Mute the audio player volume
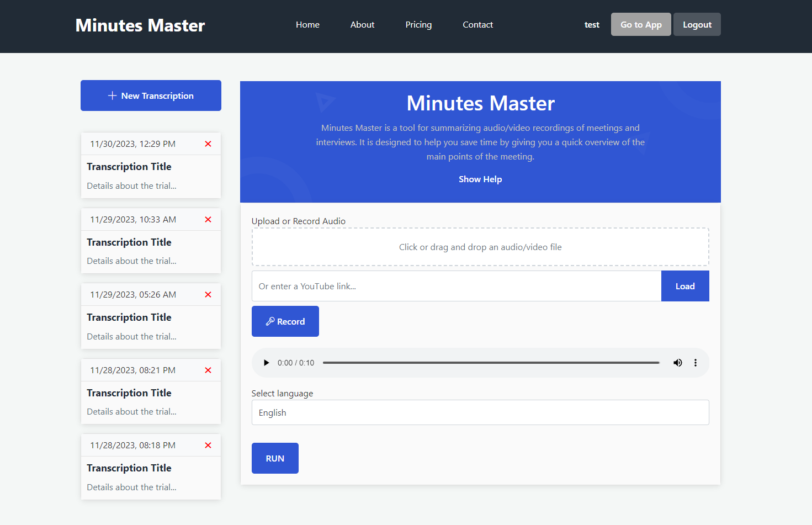This screenshot has height=525, width=812. [677, 363]
